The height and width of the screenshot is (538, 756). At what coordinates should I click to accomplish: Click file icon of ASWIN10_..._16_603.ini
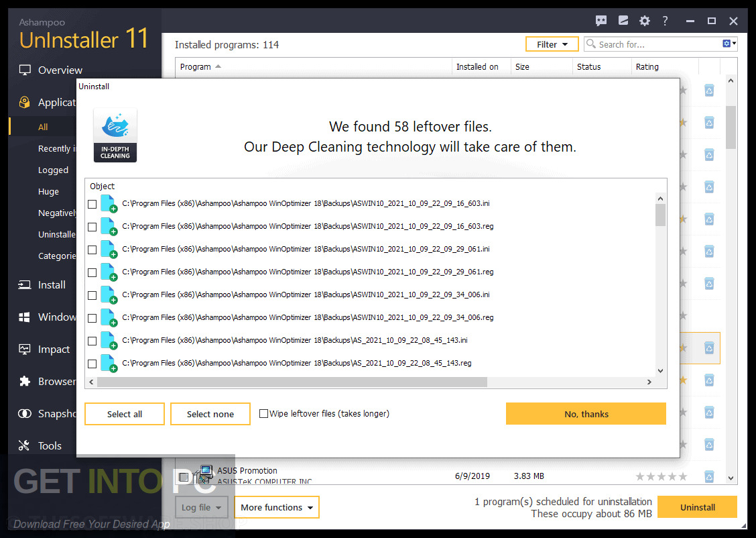click(x=109, y=204)
